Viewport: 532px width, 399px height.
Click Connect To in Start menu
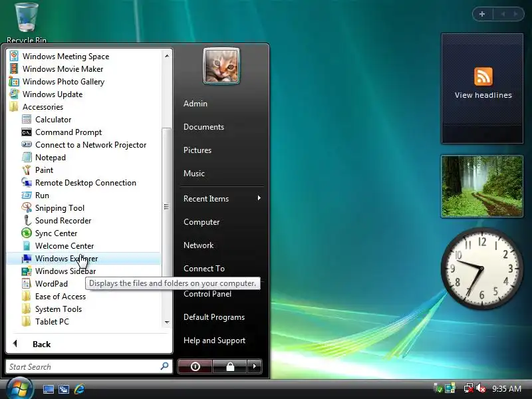(x=204, y=269)
